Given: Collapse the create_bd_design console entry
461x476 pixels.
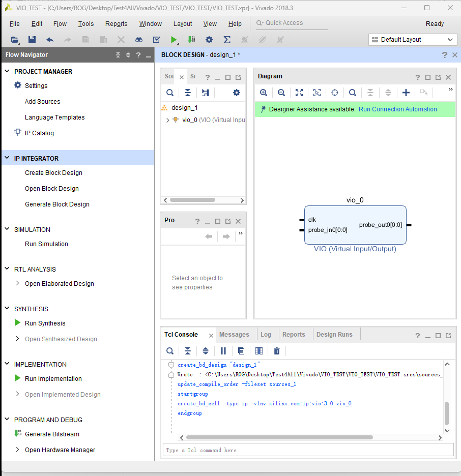Looking at the screenshot, I should point(171,365).
